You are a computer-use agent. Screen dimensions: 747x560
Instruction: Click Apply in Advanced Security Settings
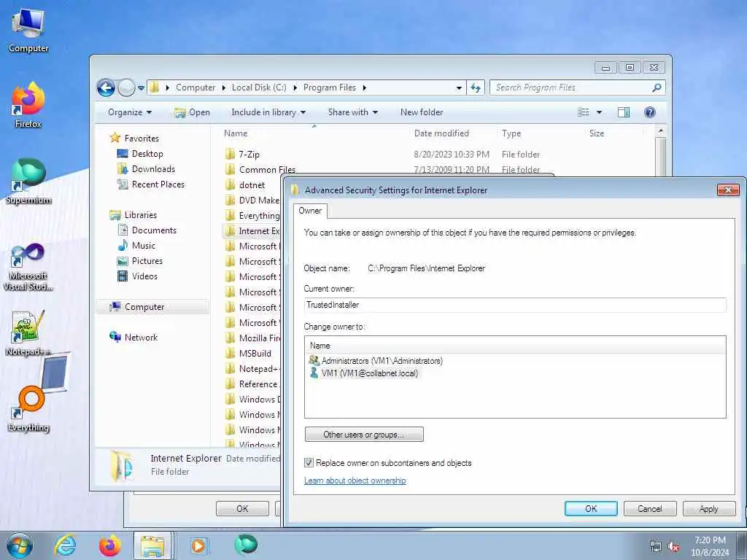coord(708,508)
